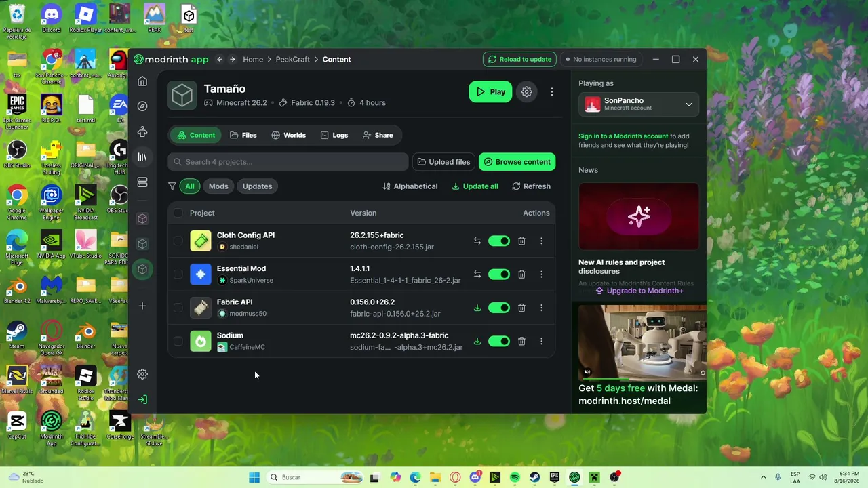Open Steam from the taskbar
The width and height of the screenshot is (868, 488).
535,477
